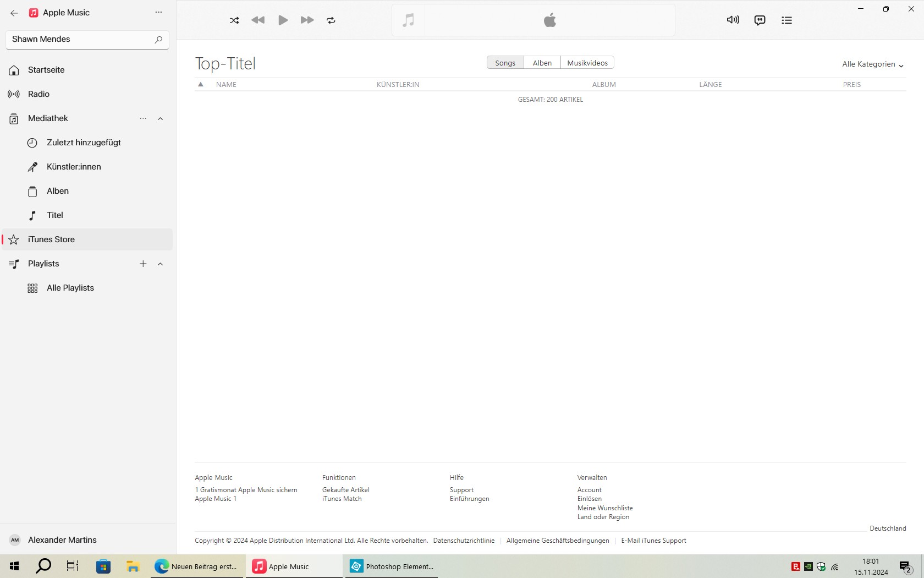Image resolution: width=924 pixels, height=578 pixels.
Task: Open the play queue list
Action: 787,20
